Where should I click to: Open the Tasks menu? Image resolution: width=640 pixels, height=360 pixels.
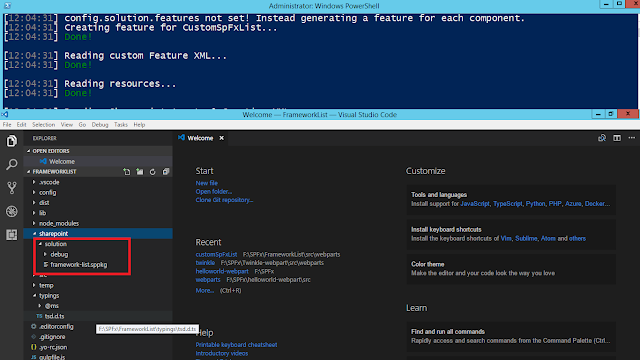pos(121,124)
